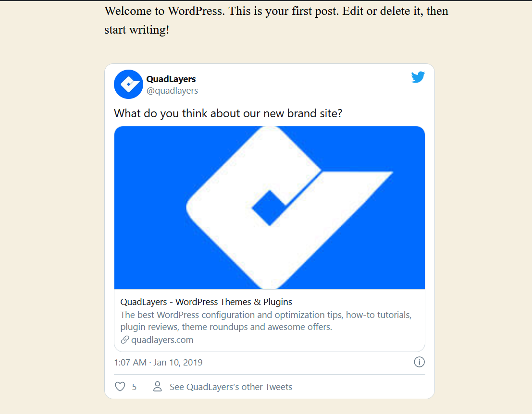
Task: Open the quadlayers.com website link
Action: pos(162,340)
